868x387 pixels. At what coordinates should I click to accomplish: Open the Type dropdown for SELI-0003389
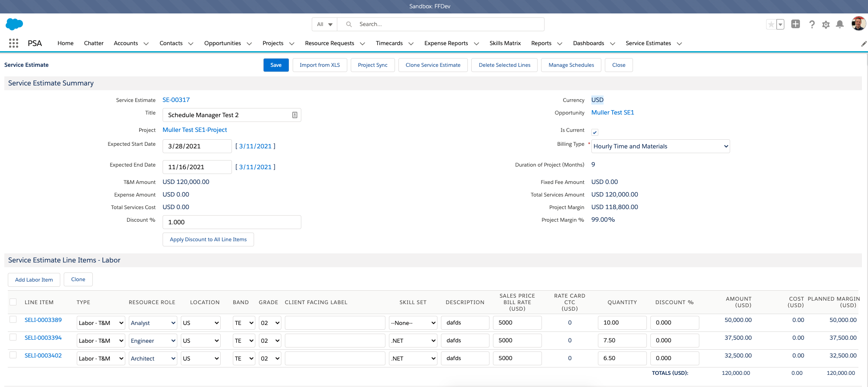101,323
